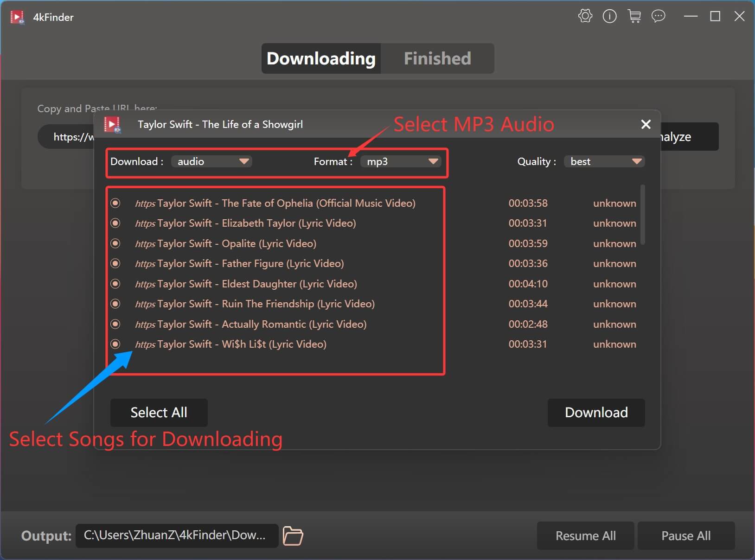Click the Select All button
This screenshot has height=560, width=755.
tap(159, 413)
